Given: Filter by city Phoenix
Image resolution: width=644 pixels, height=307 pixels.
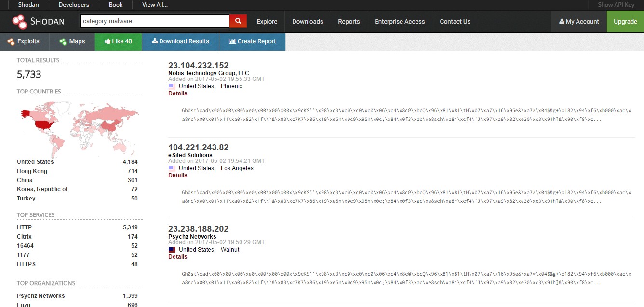Looking at the screenshot, I should click(x=232, y=86).
